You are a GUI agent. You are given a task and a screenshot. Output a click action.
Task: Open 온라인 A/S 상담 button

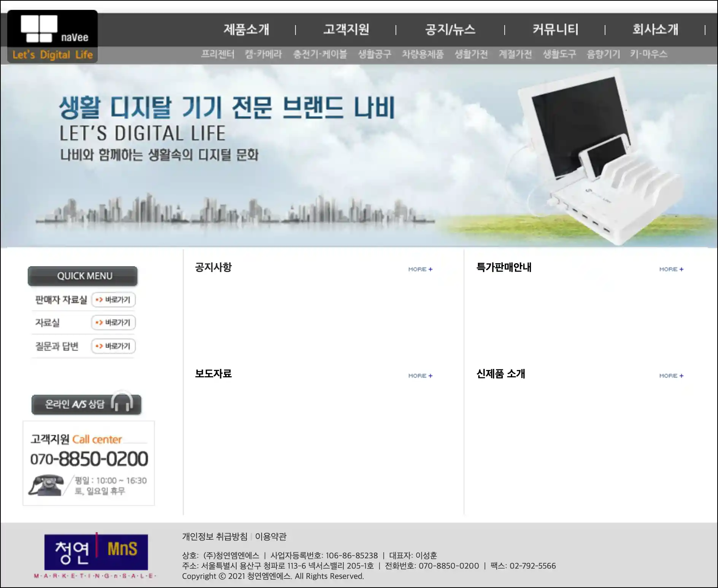coord(86,404)
